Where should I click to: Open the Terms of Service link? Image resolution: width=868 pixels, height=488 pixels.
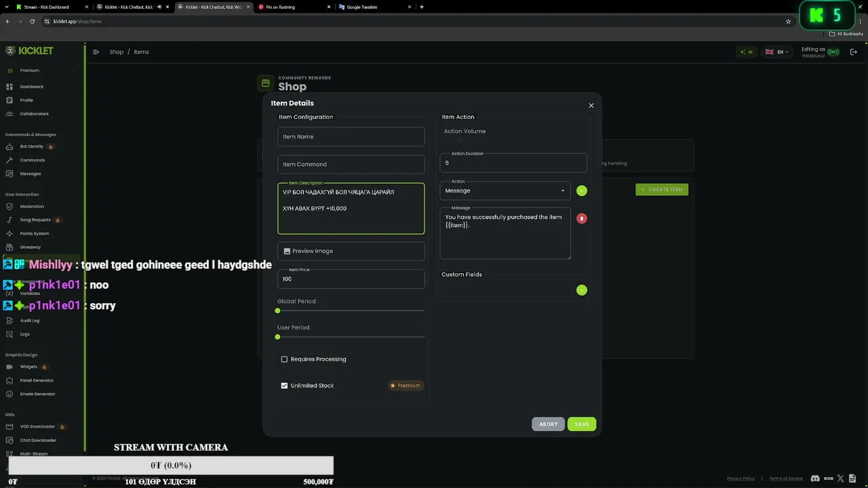coord(786,479)
